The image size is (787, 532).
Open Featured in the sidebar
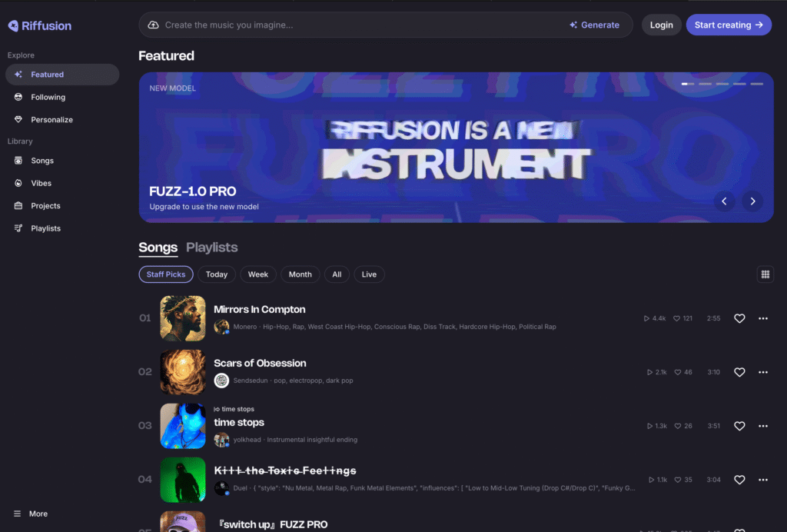pyautogui.click(x=62, y=75)
